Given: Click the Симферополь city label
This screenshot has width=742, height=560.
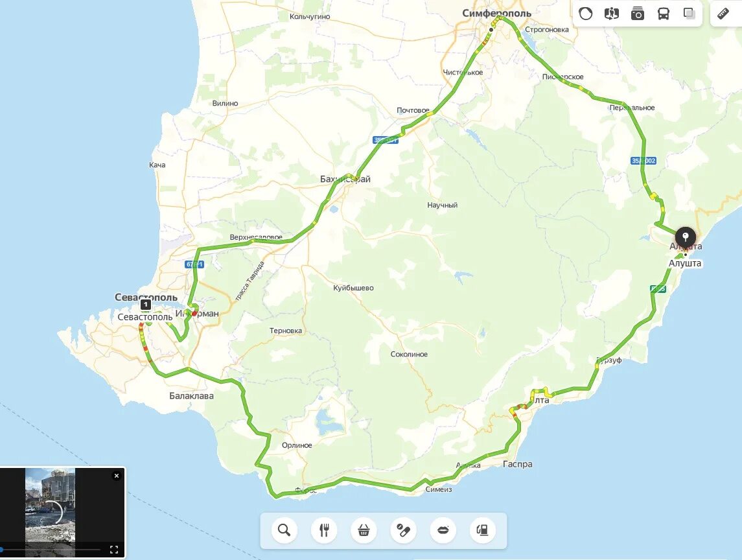Looking at the screenshot, I should pyautogui.click(x=496, y=13).
